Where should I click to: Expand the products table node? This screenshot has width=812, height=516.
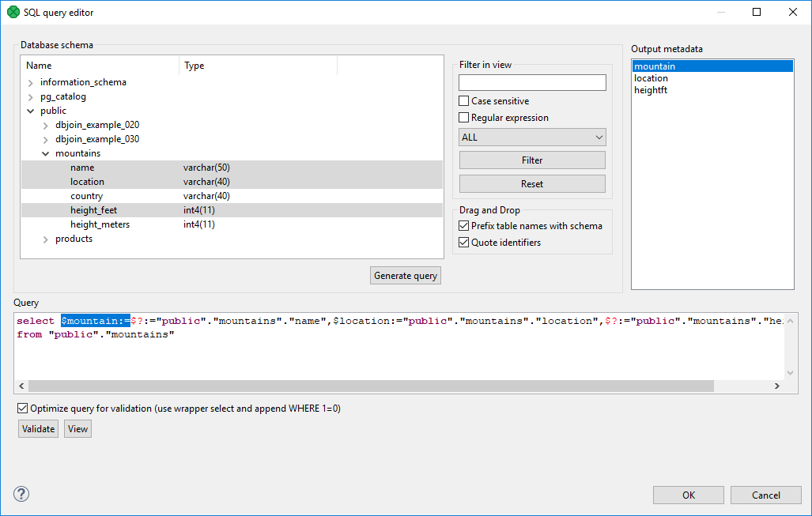pyautogui.click(x=45, y=238)
